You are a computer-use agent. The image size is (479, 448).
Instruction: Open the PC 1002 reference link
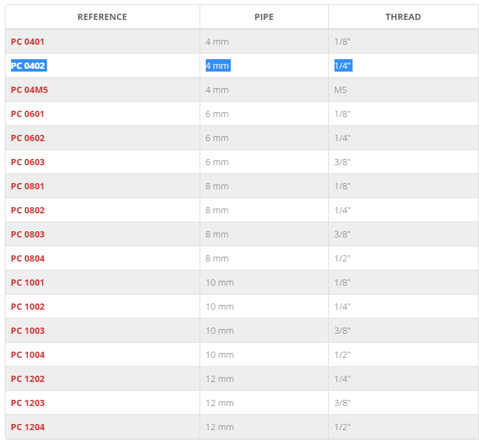(28, 307)
